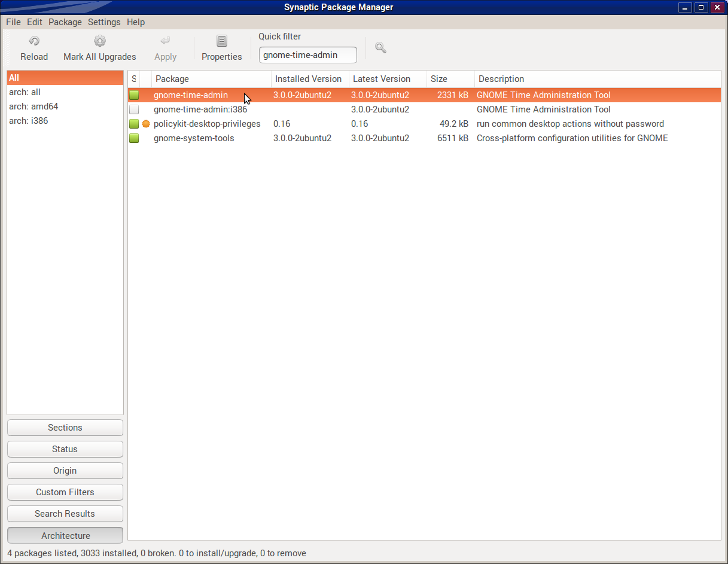Sort by the 'S' status column header
Image resolution: width=728 pixels, height=564 pixels.
134,79
